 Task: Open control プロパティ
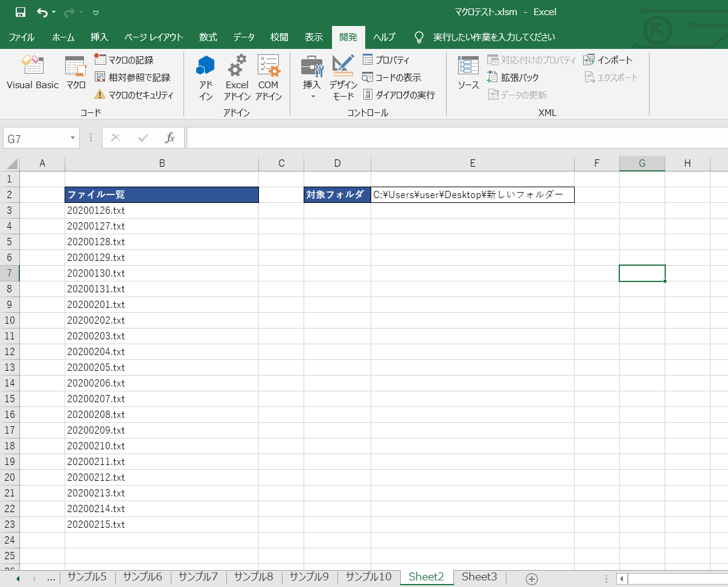point(386,60)
